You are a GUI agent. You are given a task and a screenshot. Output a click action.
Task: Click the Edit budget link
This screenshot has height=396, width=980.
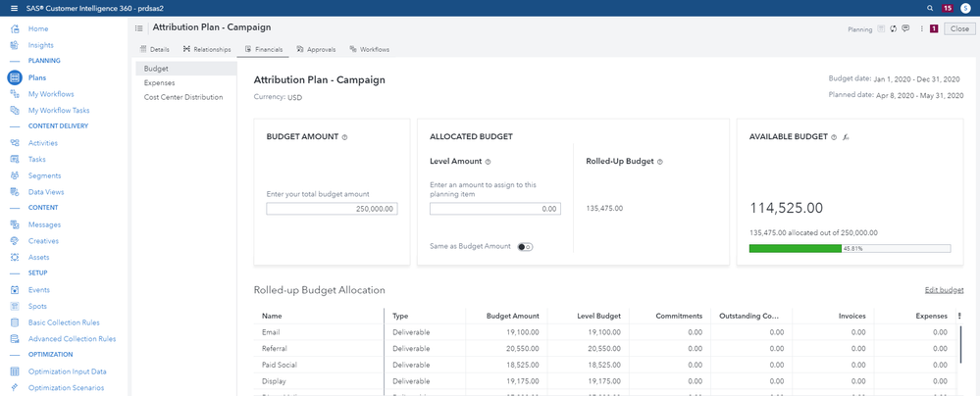pyautogui.click(x=944, y=290)
